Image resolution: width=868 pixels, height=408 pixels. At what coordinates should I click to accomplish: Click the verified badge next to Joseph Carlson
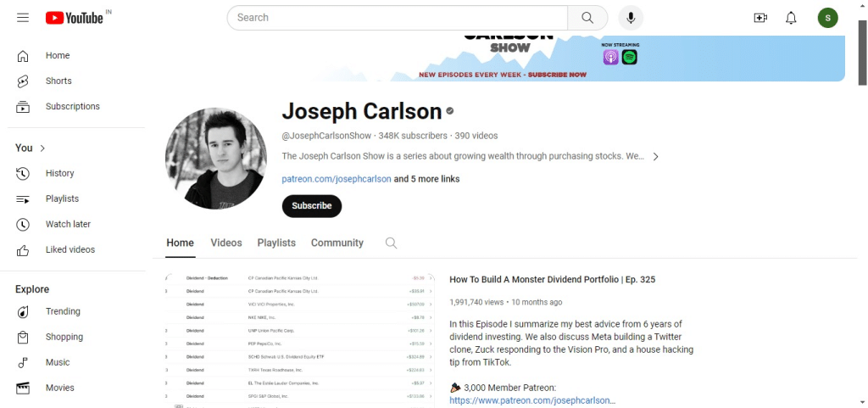[450, 111]
